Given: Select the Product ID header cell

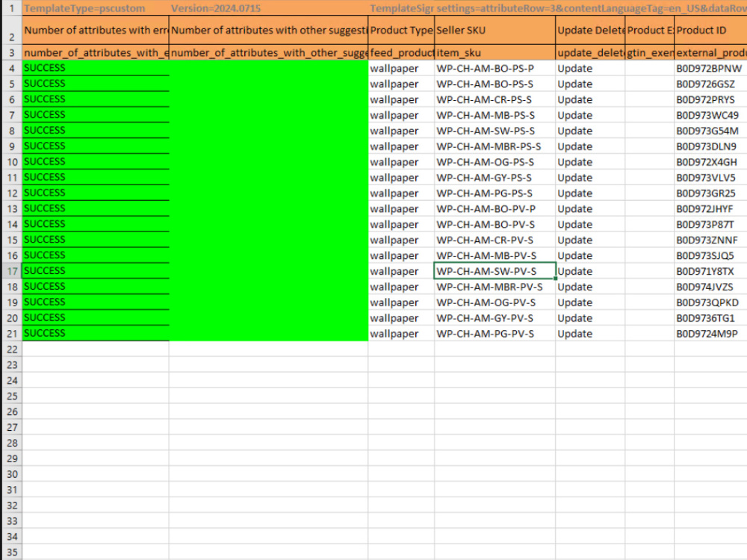Looking at the screenshot, I should click(710, 30).
